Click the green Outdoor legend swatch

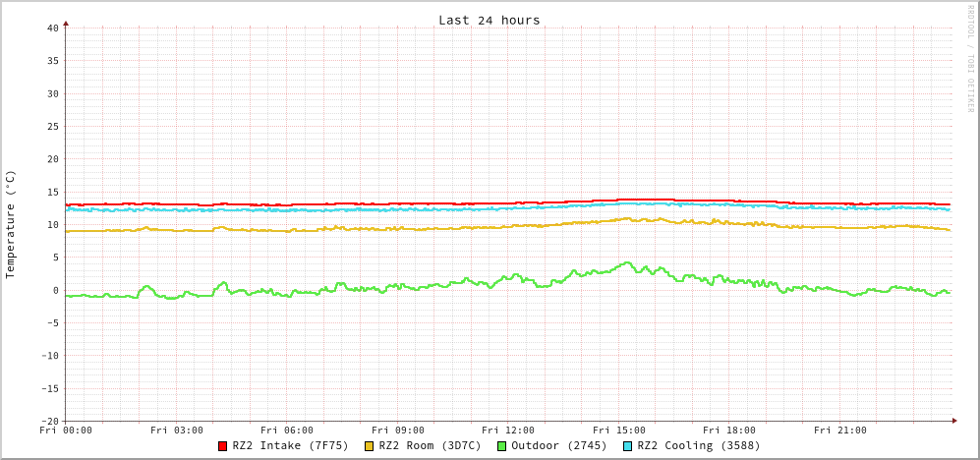tap(501, 446)
